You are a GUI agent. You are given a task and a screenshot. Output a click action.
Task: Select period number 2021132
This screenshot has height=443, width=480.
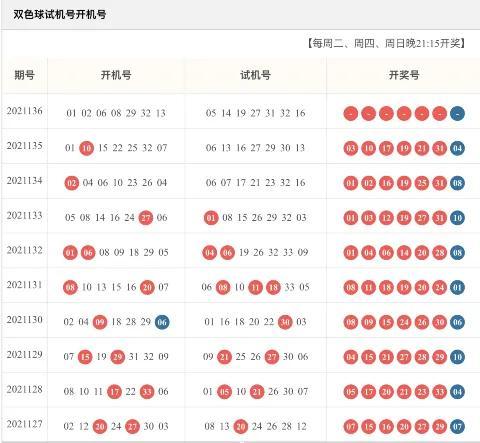pyautogui.click(x=25, y=250)
